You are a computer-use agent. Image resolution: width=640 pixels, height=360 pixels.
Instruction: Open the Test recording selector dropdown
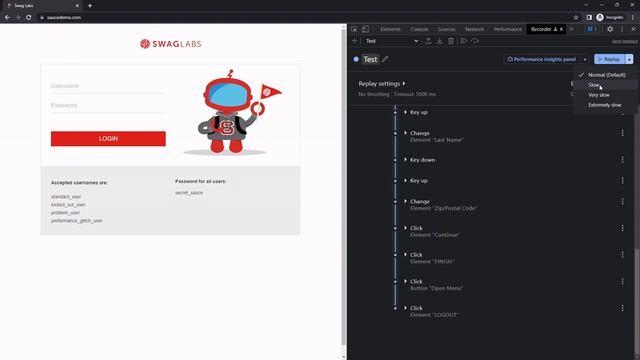point(392,41)
